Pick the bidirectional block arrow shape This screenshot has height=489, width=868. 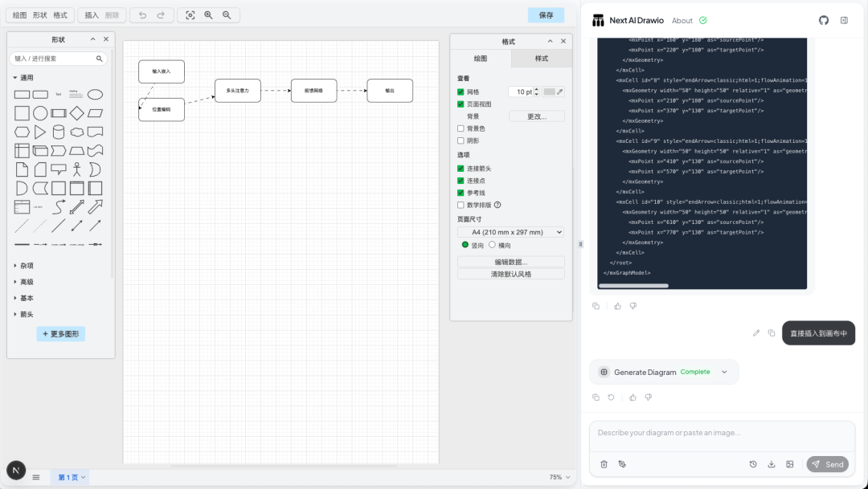click(77, 207)
